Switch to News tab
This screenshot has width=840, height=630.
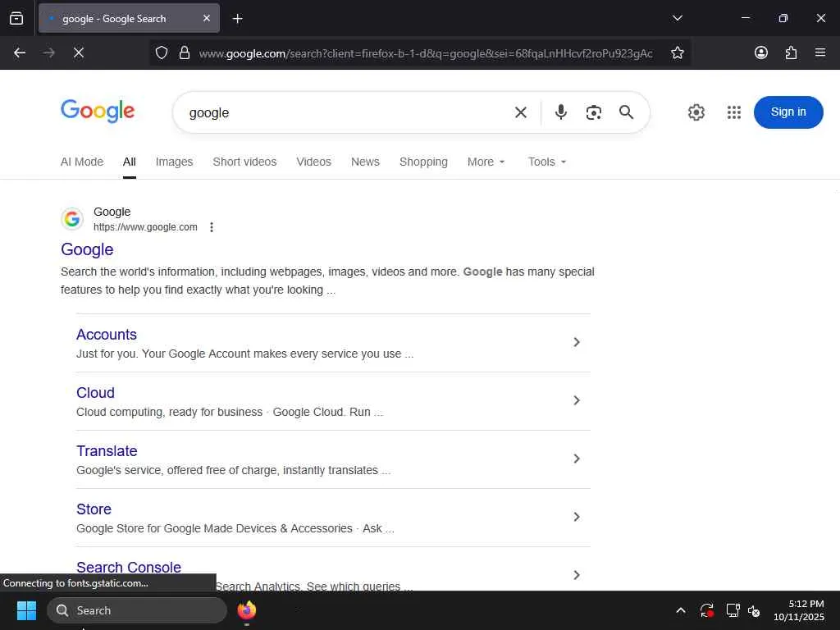(x=365, y=162)
